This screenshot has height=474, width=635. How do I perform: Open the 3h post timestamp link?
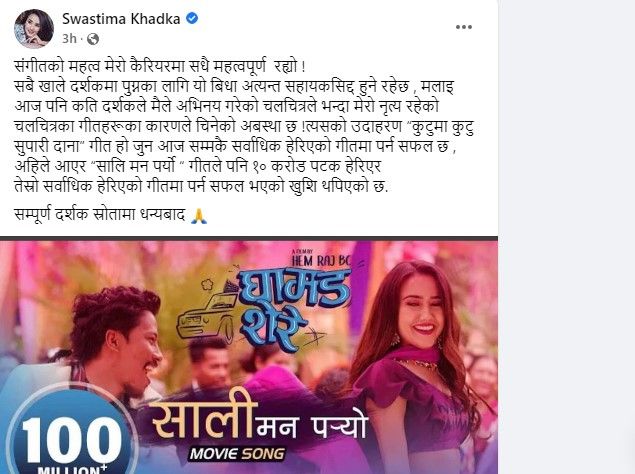[x=69, y=38]
